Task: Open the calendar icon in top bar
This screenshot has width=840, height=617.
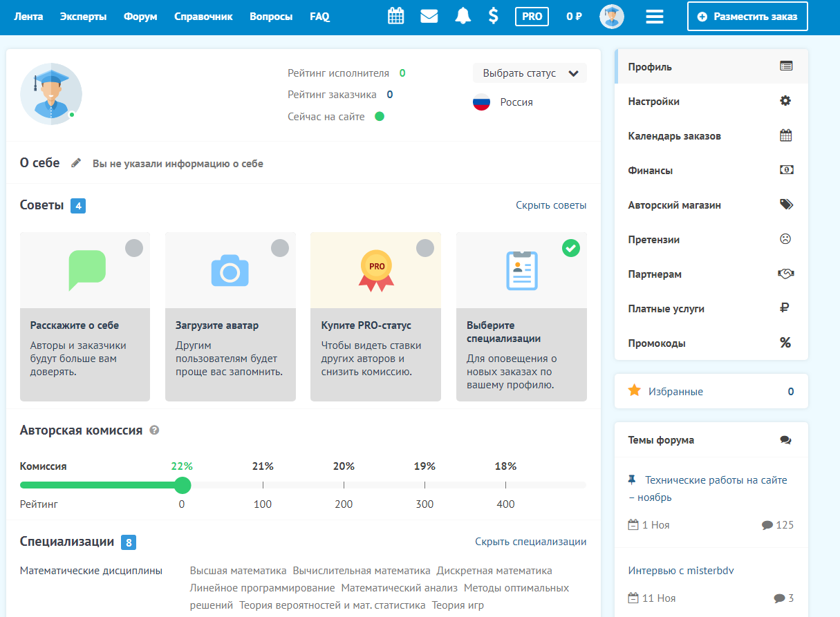Action: (395, 17)
